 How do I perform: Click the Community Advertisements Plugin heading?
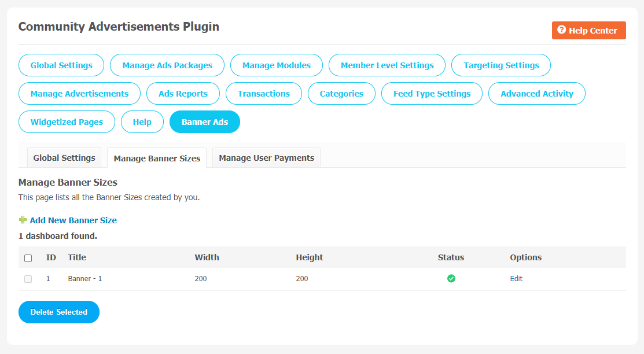point(119,27)
